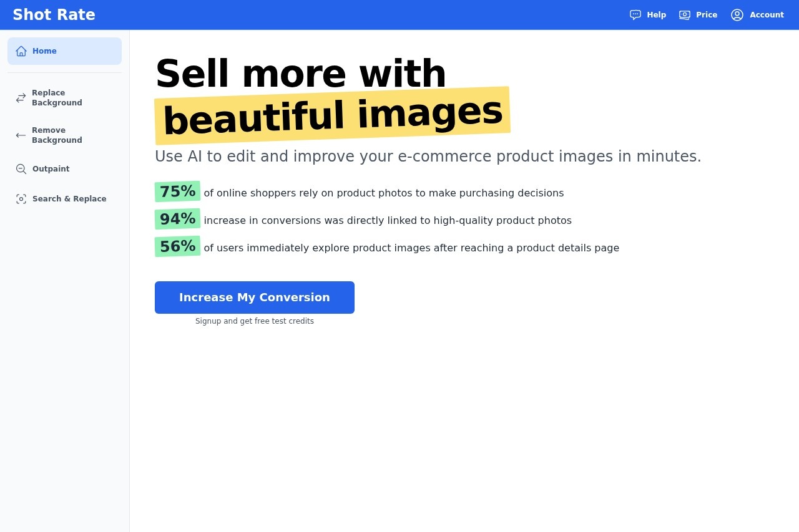
Task: Select the Search & Replace text label
Action: (x=69, y=199)
